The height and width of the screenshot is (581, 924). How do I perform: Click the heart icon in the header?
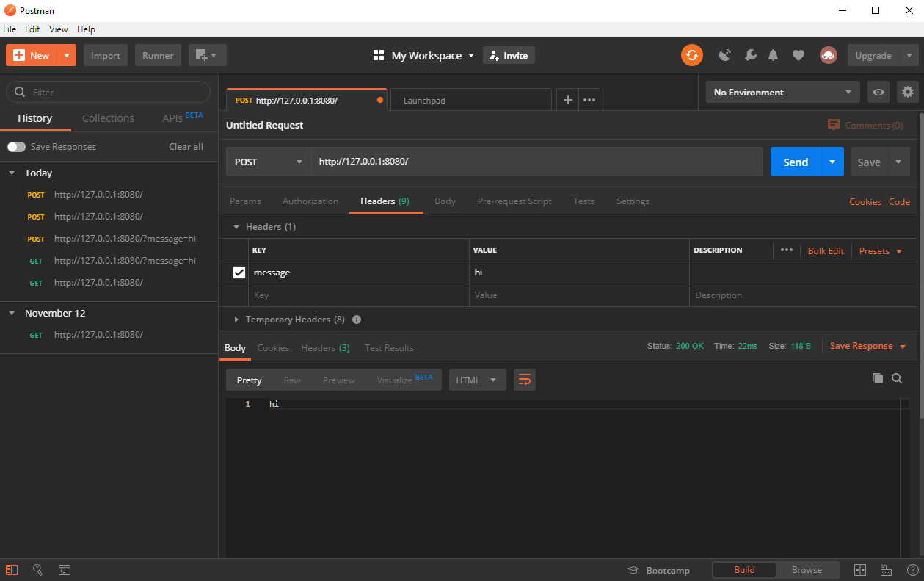[799, 55]
